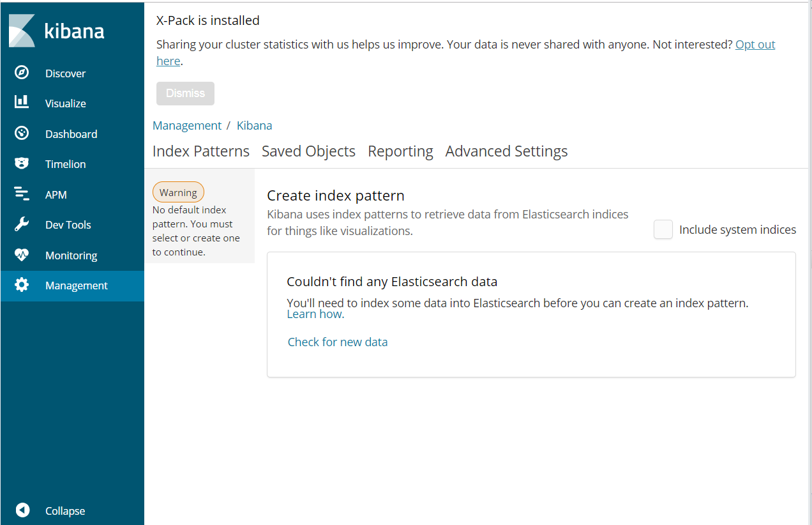
Task: Click the Dev Tools wrench icon
Action: 22,224
